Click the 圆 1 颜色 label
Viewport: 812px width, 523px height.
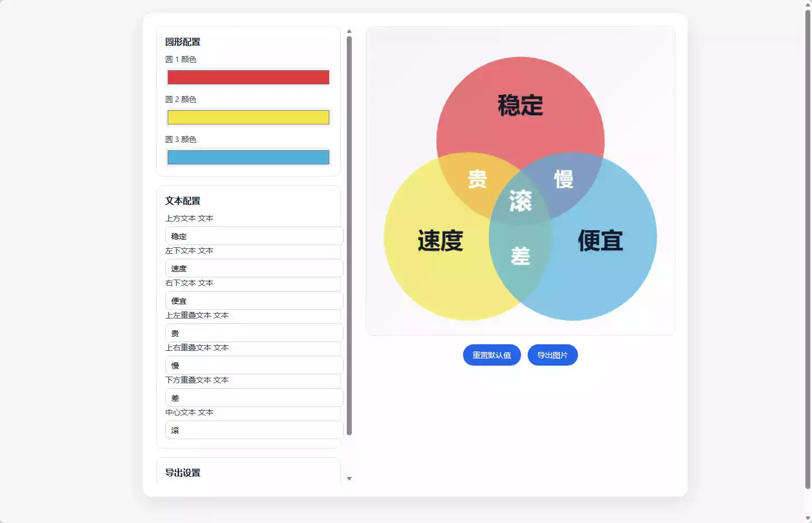coord(181,59)
